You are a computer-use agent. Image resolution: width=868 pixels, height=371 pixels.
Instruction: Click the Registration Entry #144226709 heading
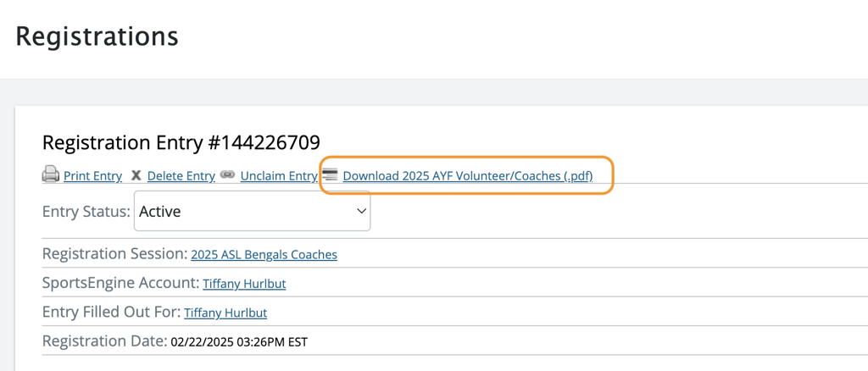click(181, 141)
